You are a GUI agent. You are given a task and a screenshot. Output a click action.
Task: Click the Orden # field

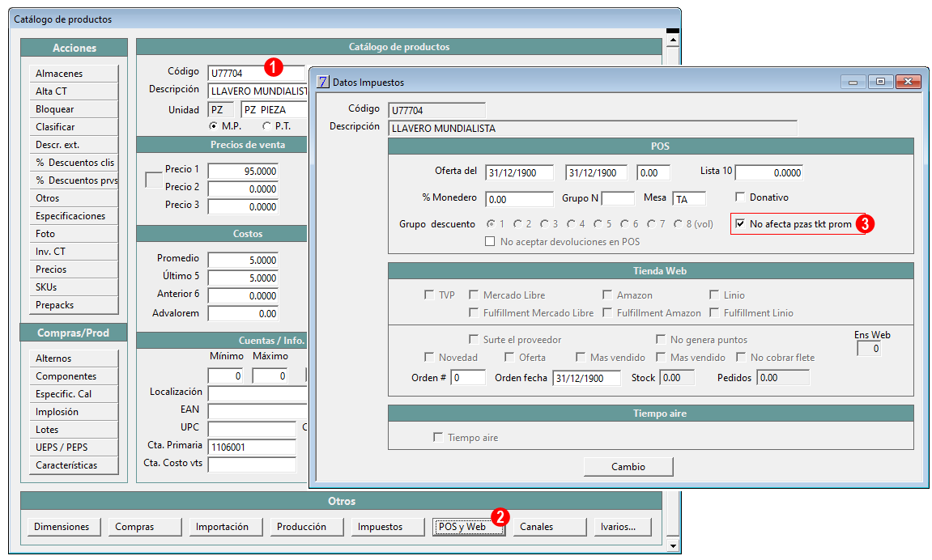click(468, 378)
